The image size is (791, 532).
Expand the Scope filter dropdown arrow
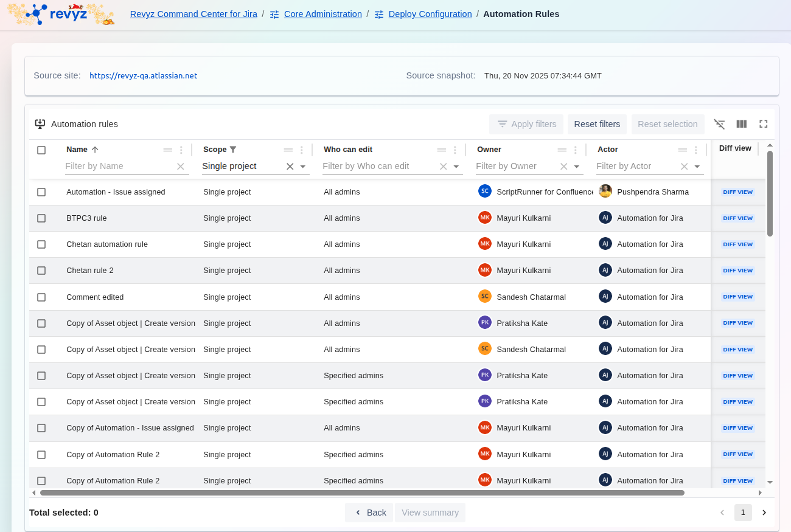click(303, 167)
